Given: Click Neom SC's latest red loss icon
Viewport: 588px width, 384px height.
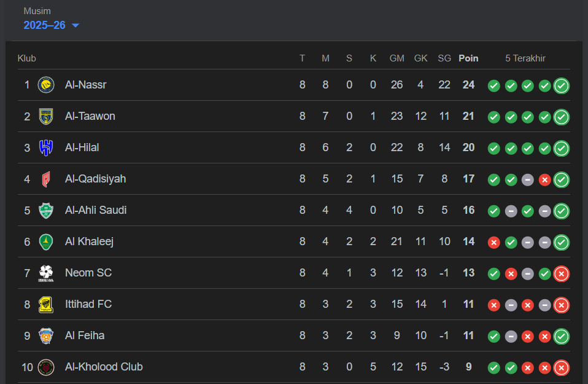Looking at the screenshot, I should pyautogui.click(x=561, y=273).
